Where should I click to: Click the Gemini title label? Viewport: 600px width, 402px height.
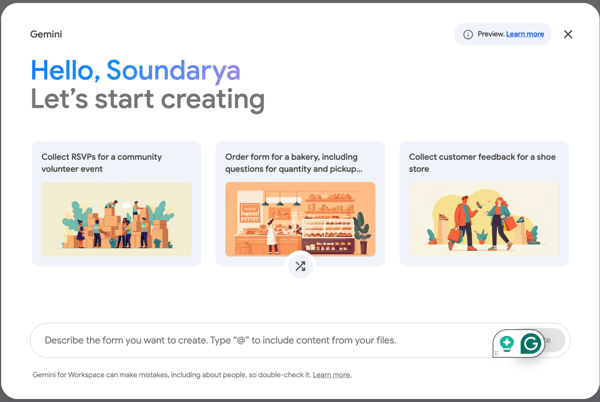tap(46, 34)
